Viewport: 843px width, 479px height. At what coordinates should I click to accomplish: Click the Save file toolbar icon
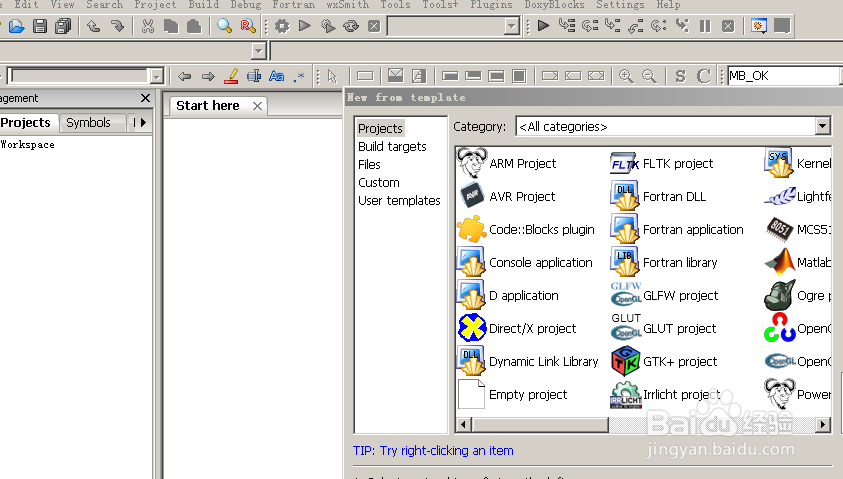[40, 26]
